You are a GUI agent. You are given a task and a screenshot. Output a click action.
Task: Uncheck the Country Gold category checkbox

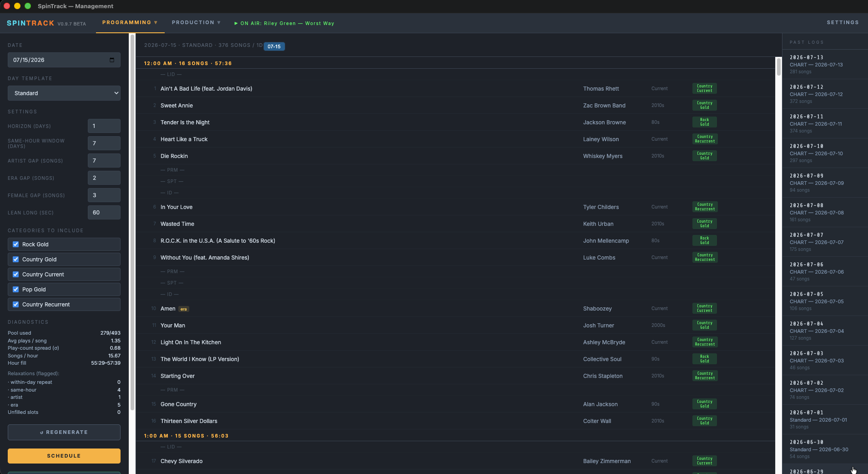click(16, 260)
